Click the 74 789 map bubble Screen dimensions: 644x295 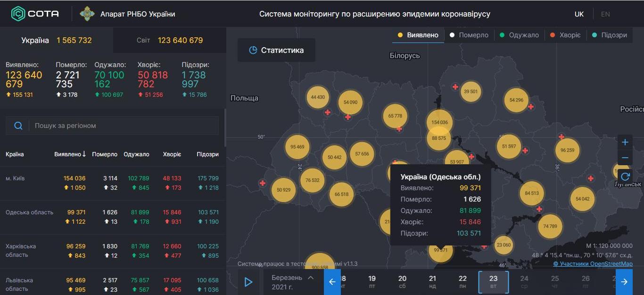(550, 226)
